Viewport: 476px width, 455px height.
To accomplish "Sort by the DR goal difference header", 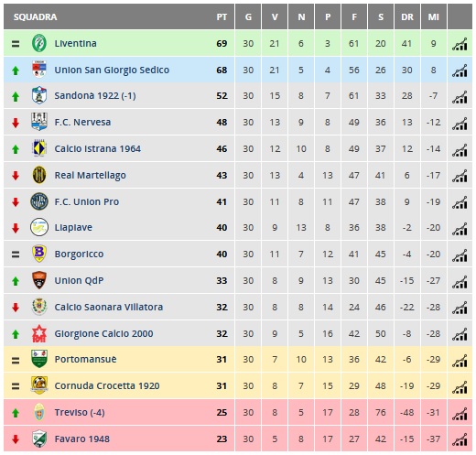I will 407,16.
